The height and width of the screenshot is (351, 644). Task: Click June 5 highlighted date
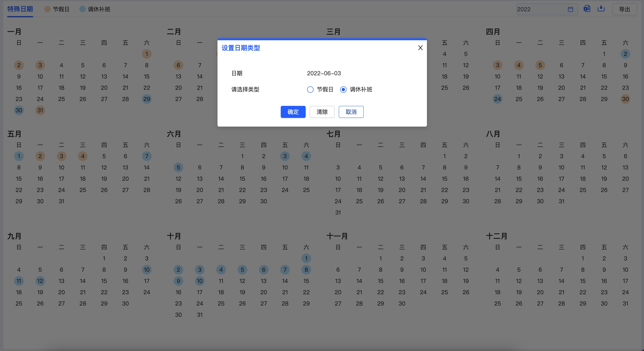(178, 167)
